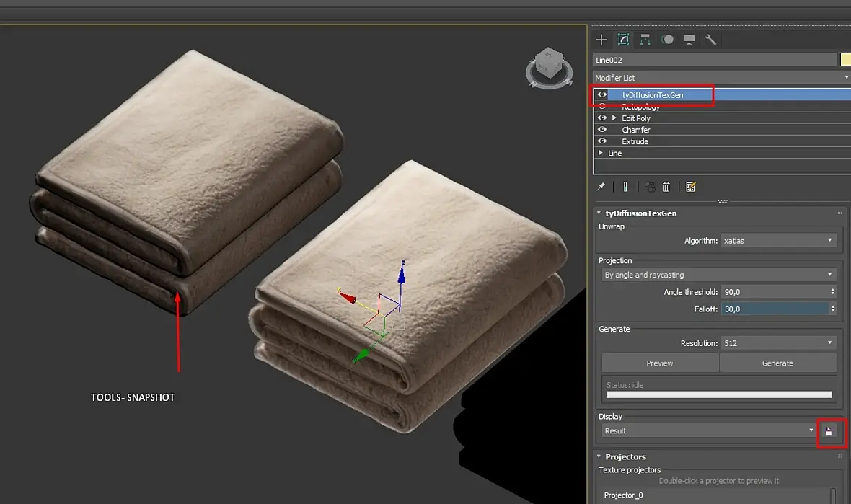Disable the tyDiffusionTexGen modifier eye
The height and width of the screenshot is (504, 851).
point(602,94)
